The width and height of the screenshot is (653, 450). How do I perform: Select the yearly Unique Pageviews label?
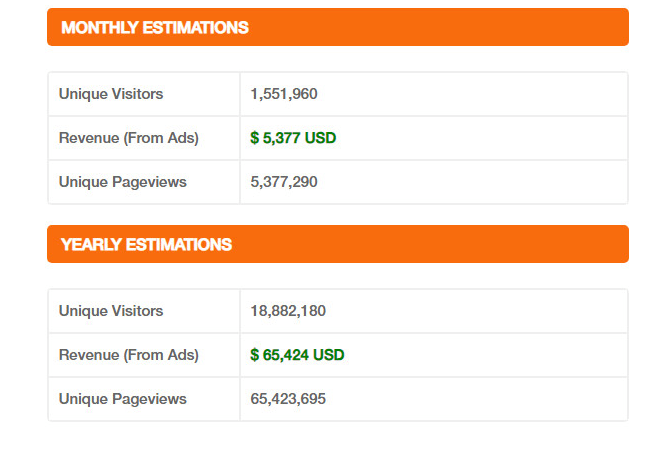pos(122,399)
